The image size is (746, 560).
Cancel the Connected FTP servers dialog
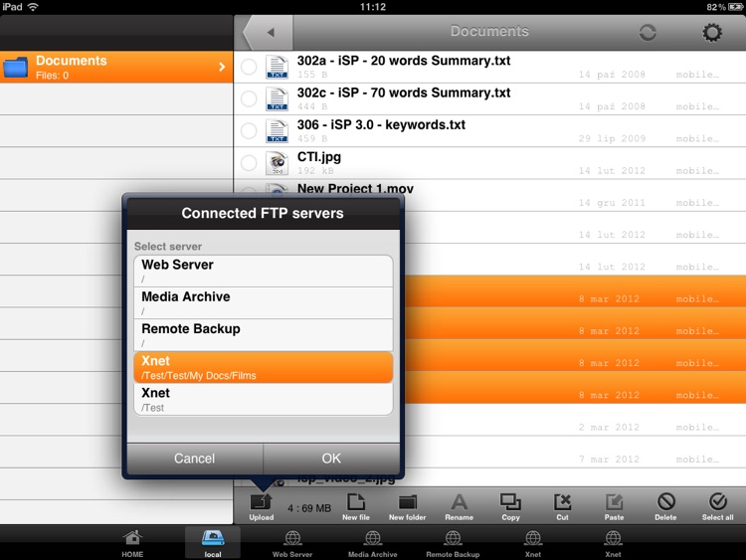click(195, 459)
